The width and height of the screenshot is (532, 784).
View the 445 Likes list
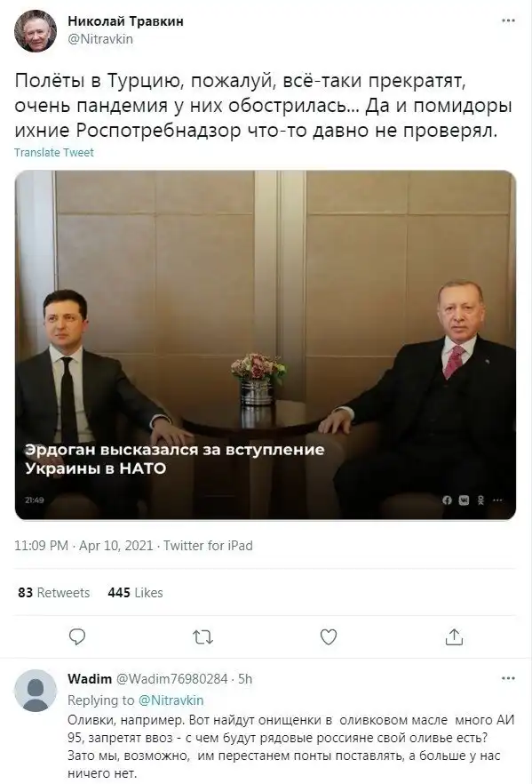pyautogui.click(x=135, y=593)
